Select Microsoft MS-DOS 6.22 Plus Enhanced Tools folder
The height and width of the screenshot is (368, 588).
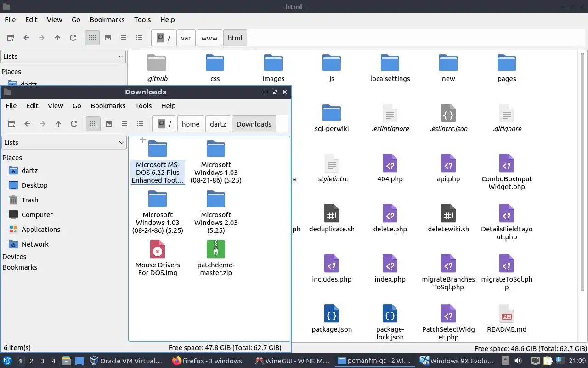click(158, 161)
